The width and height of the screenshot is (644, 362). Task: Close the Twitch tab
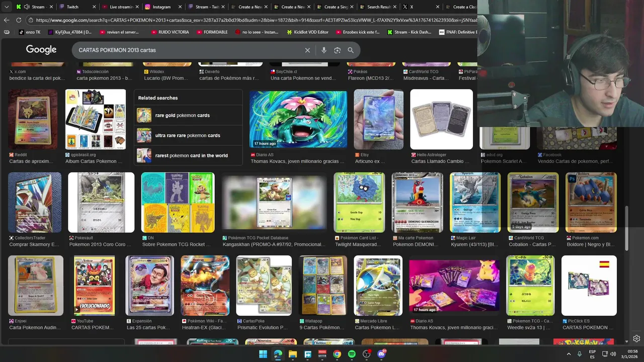(94, 7)
